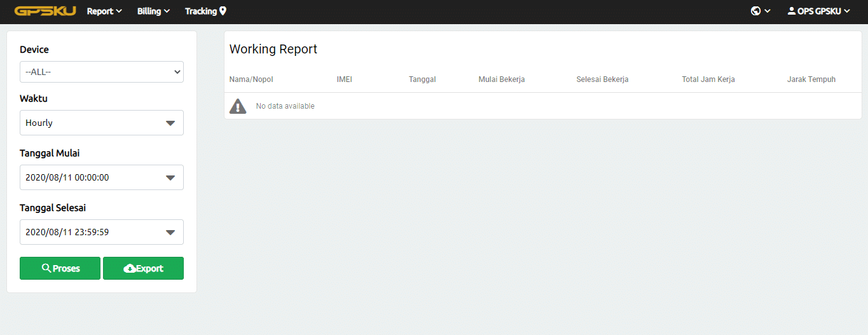Click the Jarak Tempuh column header
Image resolution: width=868 pixels, height=335 pixels.
tap(811, 79)
